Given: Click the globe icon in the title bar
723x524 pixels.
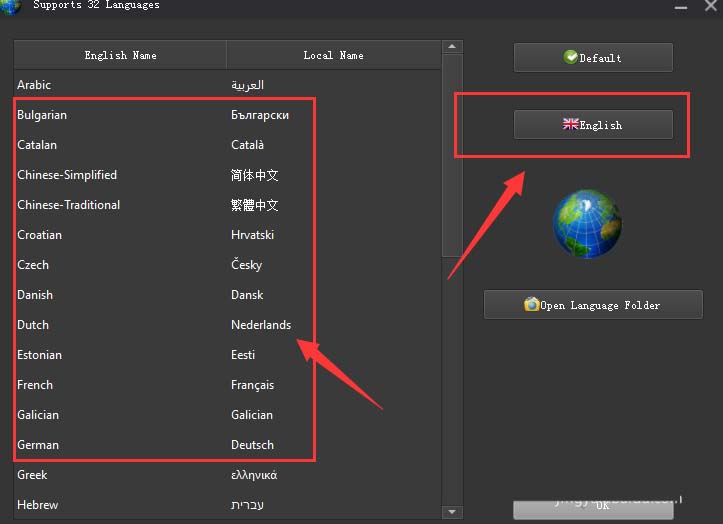Looking at the screenshot, I should click(x=11, y=7).
